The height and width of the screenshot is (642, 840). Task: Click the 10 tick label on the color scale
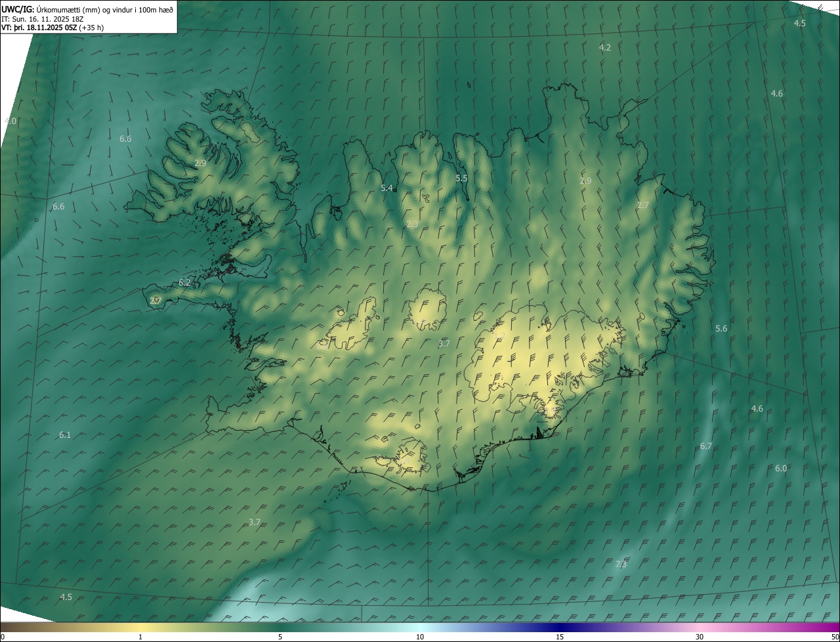[420, 637]
